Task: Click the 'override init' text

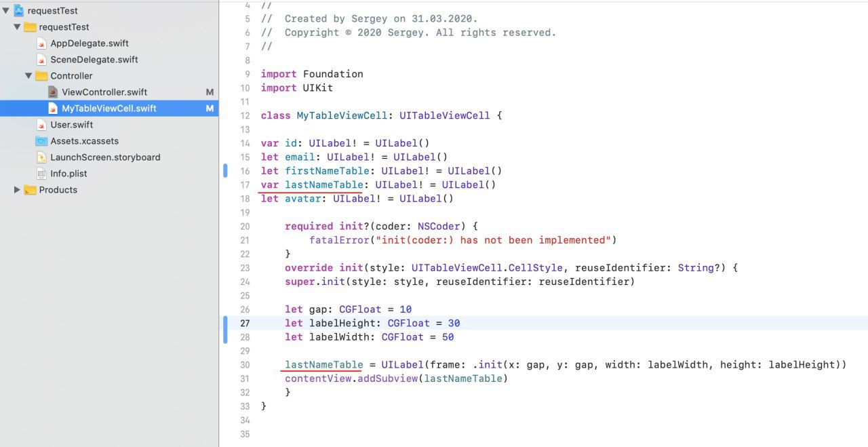Action: (x=324, y=268)
